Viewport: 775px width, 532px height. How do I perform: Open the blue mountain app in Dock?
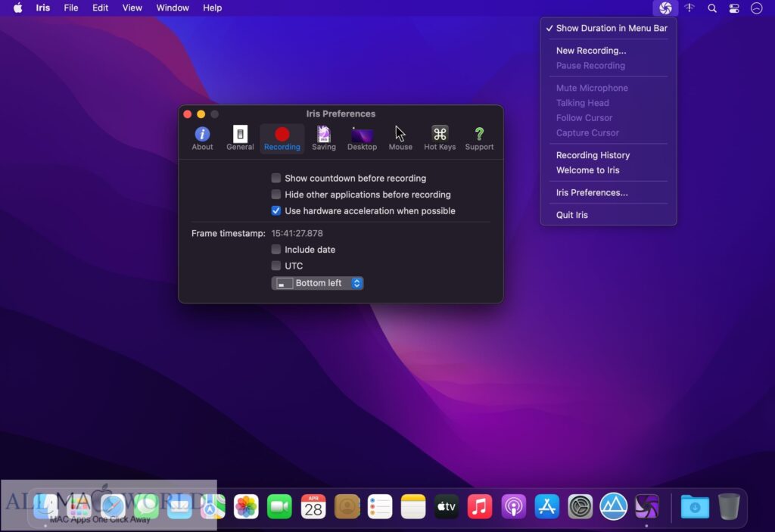pyautogui.click(x=613, y=507)
